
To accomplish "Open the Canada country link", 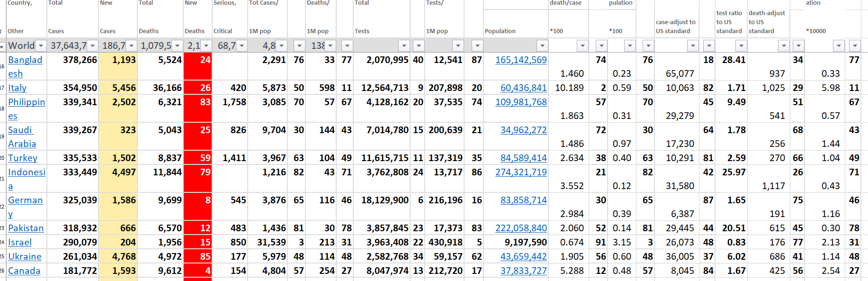I will 24,271.
